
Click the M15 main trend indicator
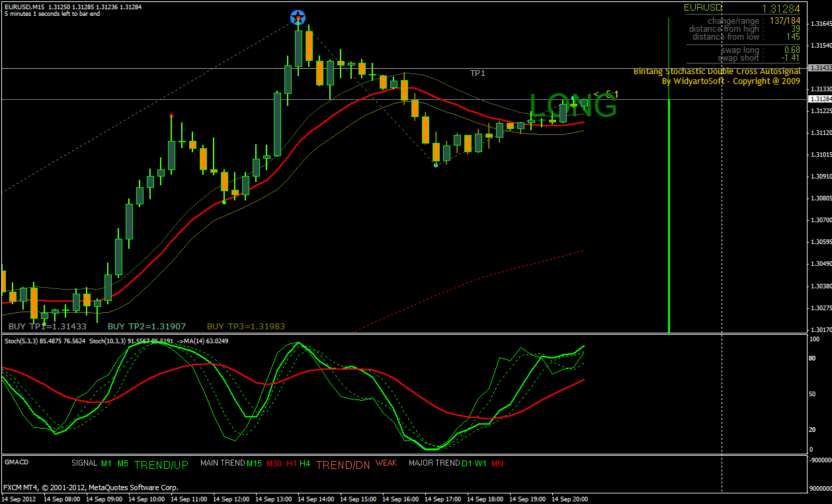(x=255, y=463)
